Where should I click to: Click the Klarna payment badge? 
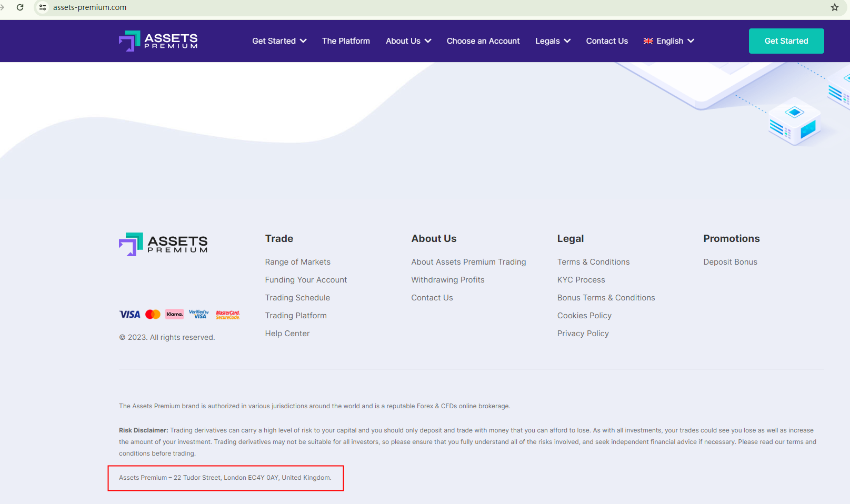tap(174, 315)
